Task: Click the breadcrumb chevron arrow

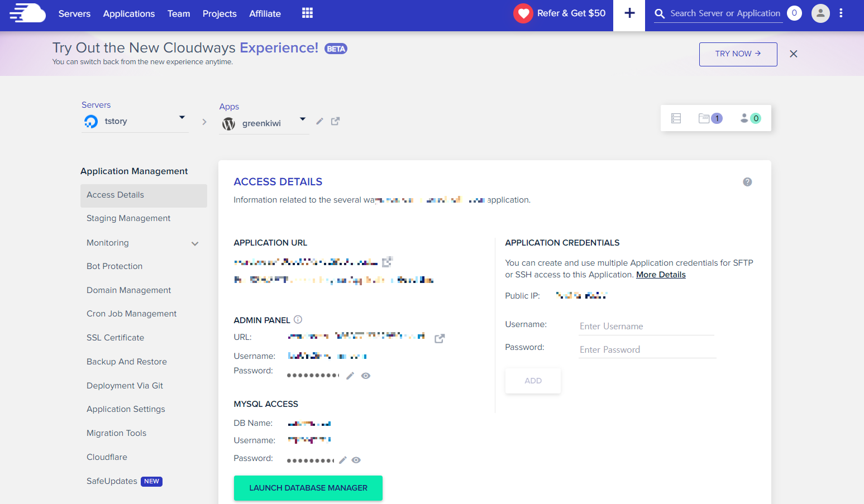Action: pos(204,122)
